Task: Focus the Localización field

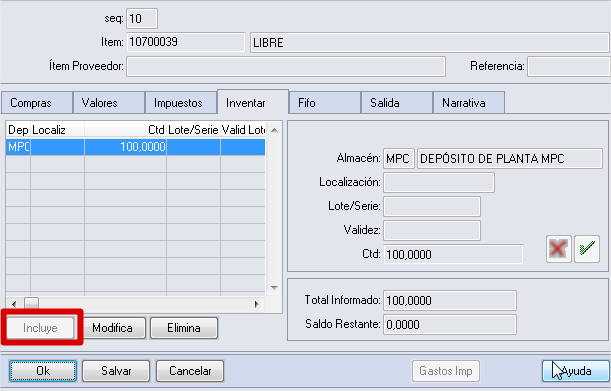Action: (x=439, y=182)
